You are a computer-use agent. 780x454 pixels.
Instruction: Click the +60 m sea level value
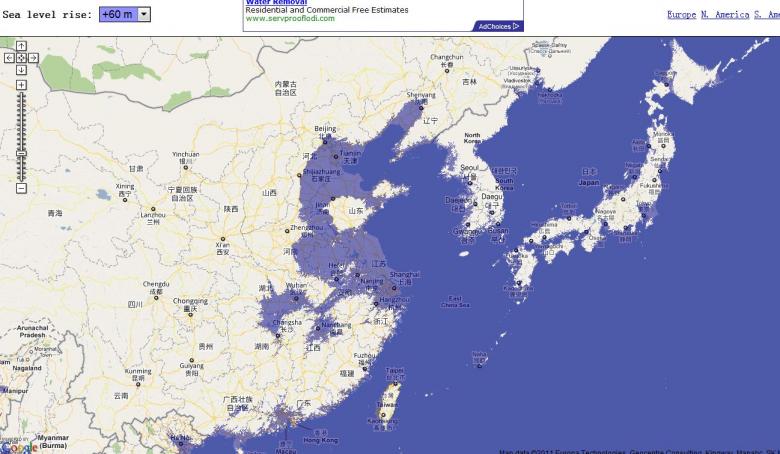click(x=118, y=14)
